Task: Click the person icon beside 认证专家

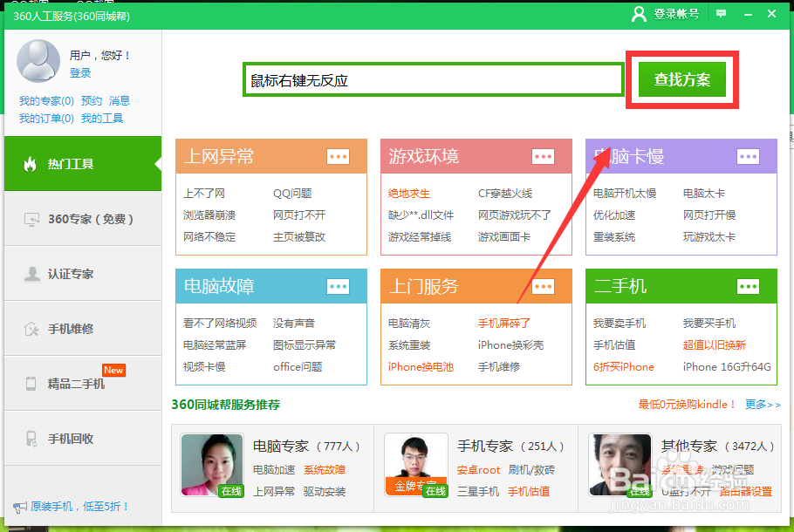Action: pos(32,274)
